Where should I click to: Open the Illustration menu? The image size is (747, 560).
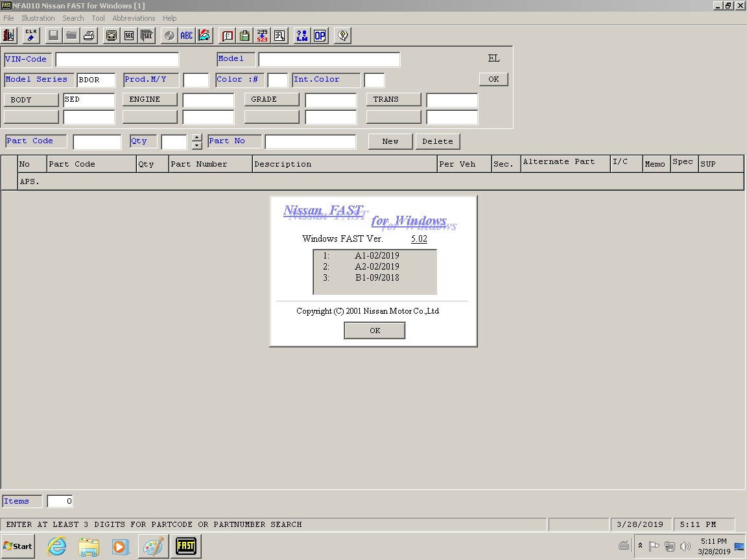click(x=38, y=18)
